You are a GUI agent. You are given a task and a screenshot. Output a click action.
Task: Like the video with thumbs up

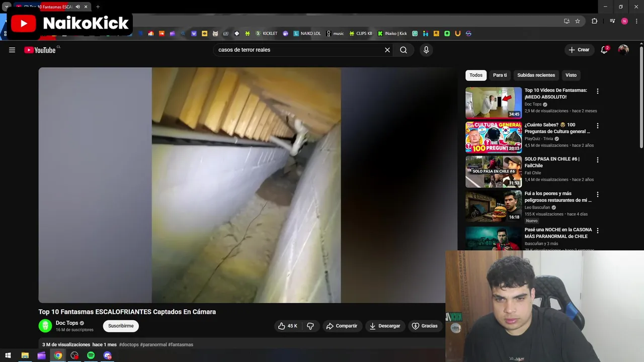click(x=288, y=326)
